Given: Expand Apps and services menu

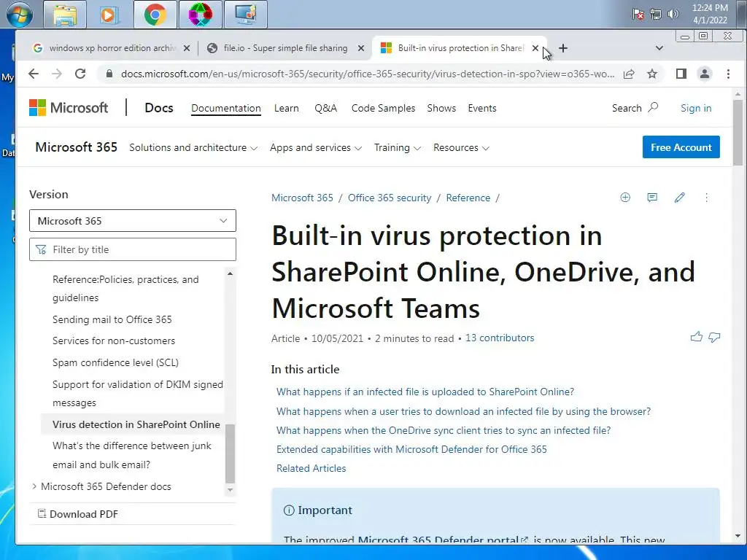Looking at the screenshot, I should click(x=316, y=147).
